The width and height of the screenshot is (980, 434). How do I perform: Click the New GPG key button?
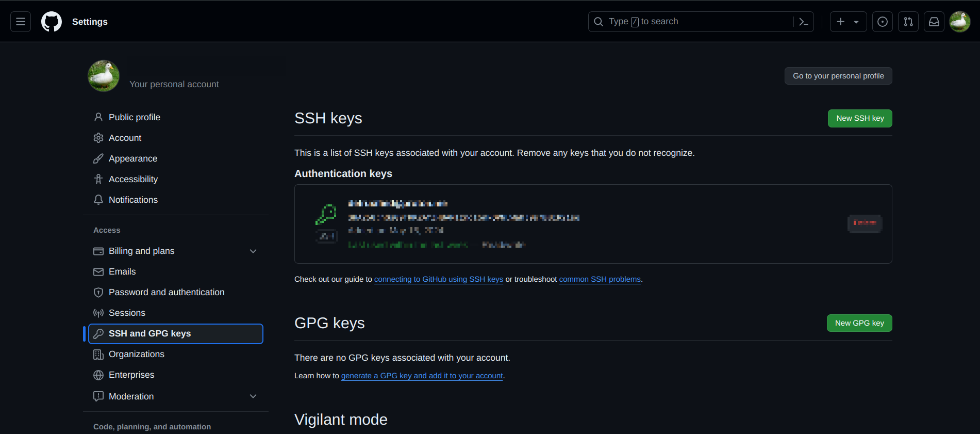pos(859,323)
